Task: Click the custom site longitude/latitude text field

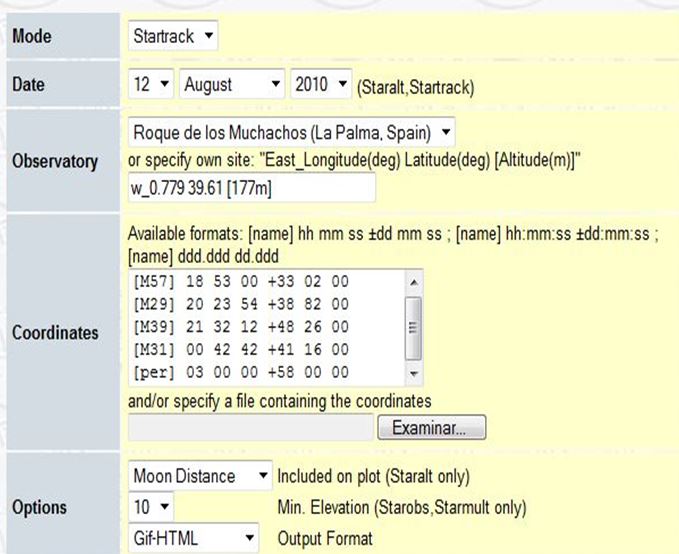Action: (251, 188)
